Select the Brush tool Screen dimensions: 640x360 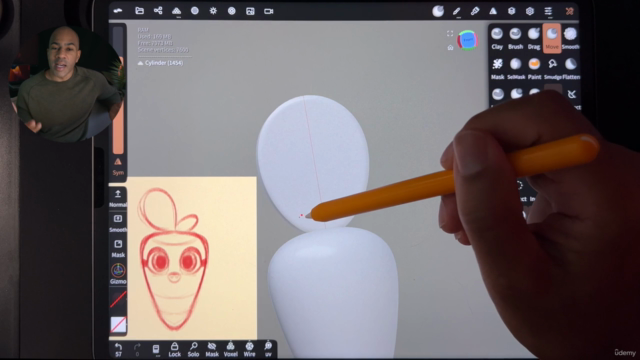pos(516,38)
